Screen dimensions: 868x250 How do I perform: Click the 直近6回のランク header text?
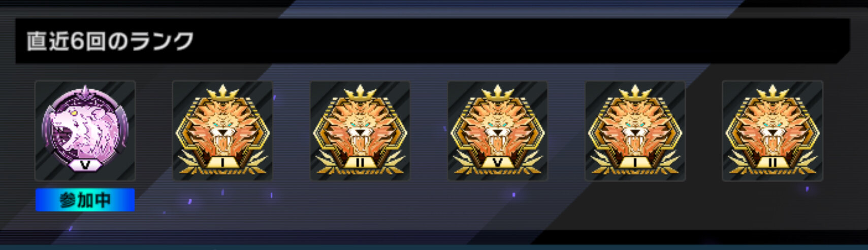click(x=110, y=41)
